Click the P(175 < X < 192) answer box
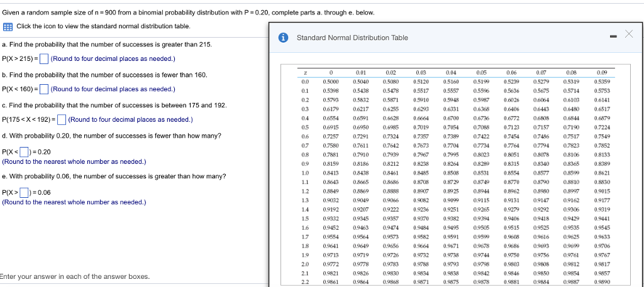 click(62, 120)
